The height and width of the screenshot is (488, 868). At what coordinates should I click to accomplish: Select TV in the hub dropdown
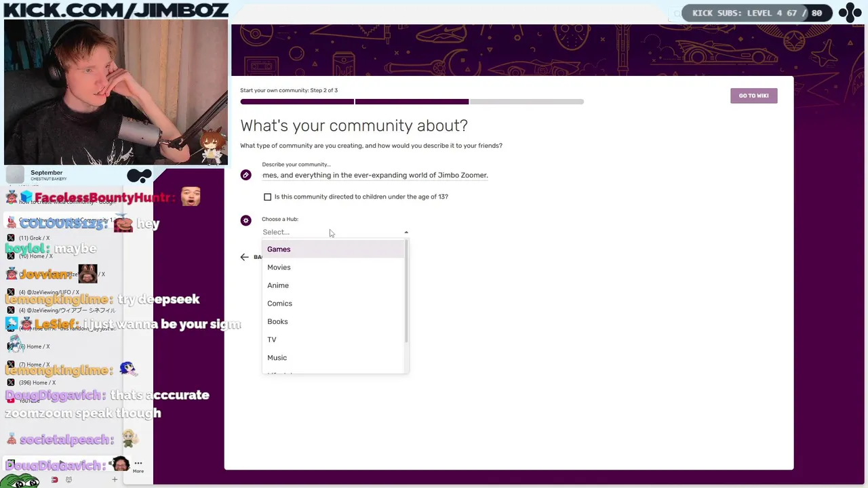(x=333, y=340)
